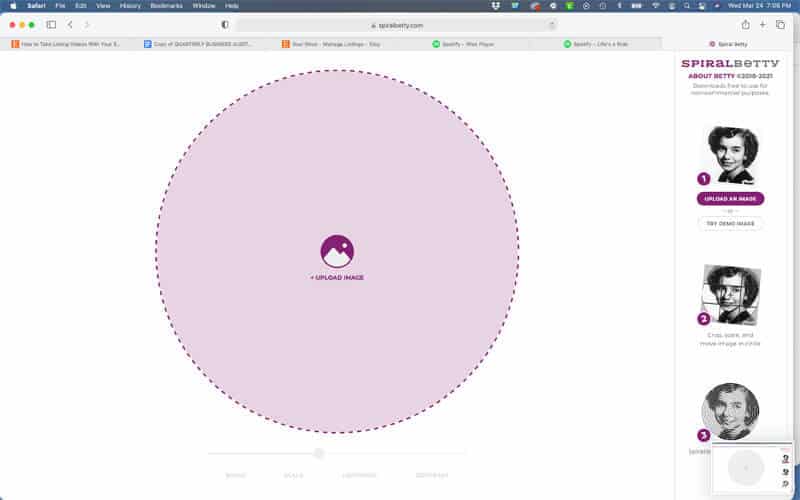Go forward with Safari forward arrow

87,24
